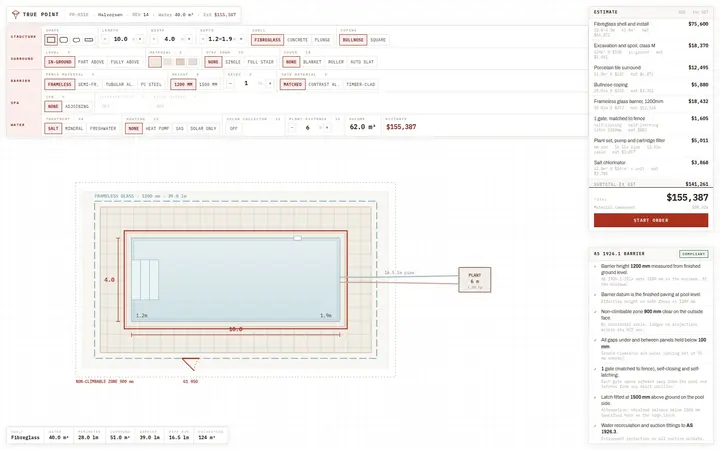This screenshot has width=720, height=450.
Task: Set surround level to Part Above
Action: tap(91, 62)
